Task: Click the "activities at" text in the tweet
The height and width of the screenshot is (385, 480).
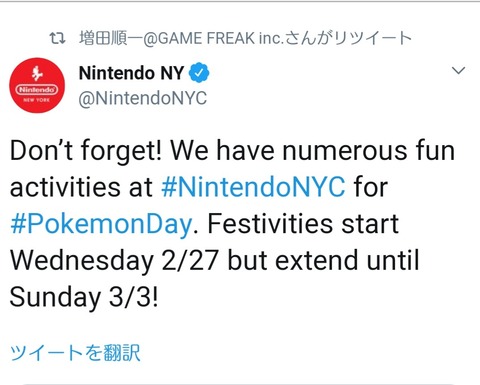Action: [81, 187]
